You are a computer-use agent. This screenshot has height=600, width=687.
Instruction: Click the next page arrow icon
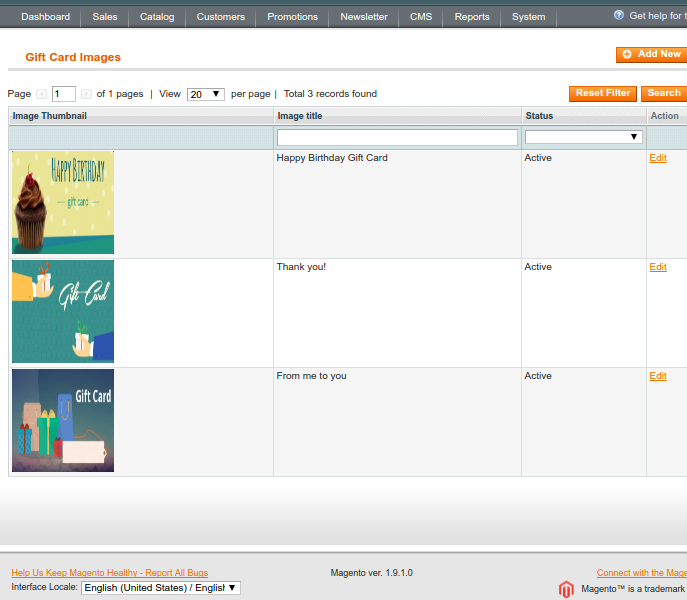tap(86, 94)
